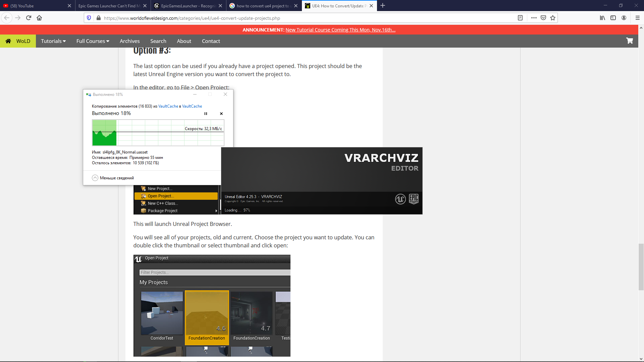Screen dimensions: 644x362
Task: Reload the page with the refresh icon
Action: 29,18
